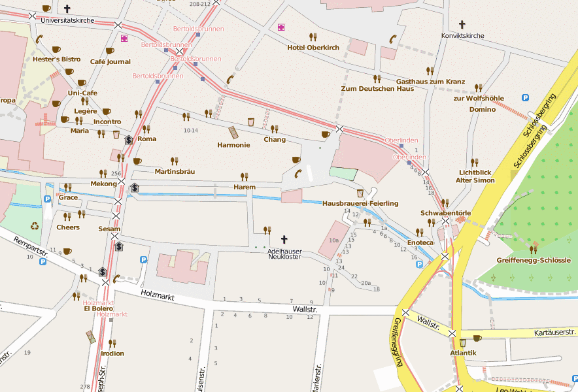Click the restaurant icon above Zum Deutschen Haus
The height and width of the screenshot is (392, 578).
coord(377,79)
